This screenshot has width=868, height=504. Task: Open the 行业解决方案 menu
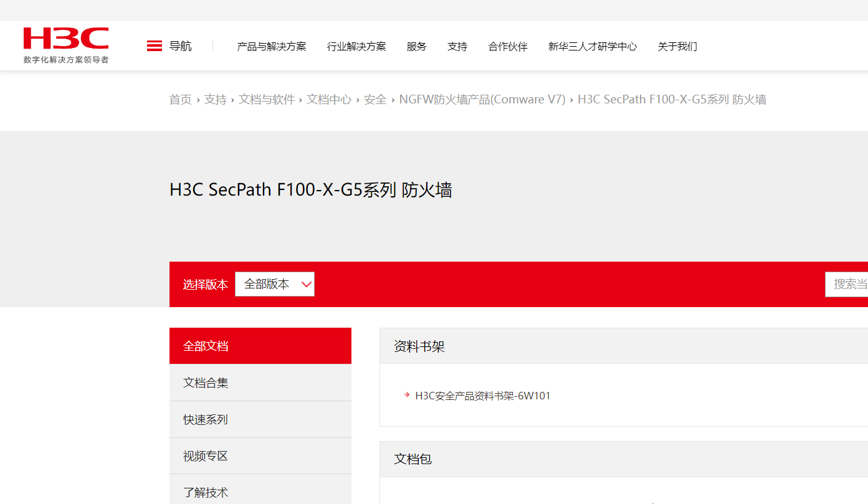coord(356,47)
